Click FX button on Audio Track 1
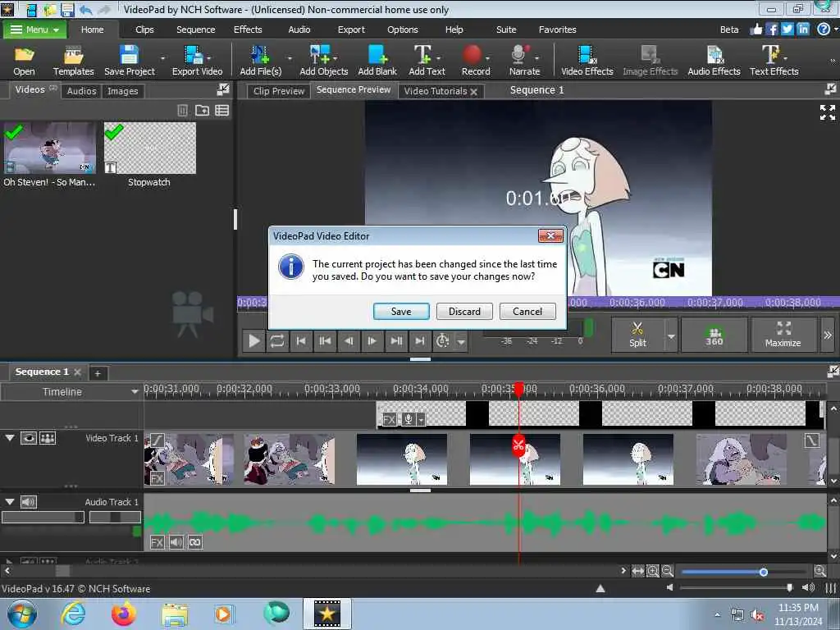The width and height of the screenshot is (840, 630). point(157,542)
